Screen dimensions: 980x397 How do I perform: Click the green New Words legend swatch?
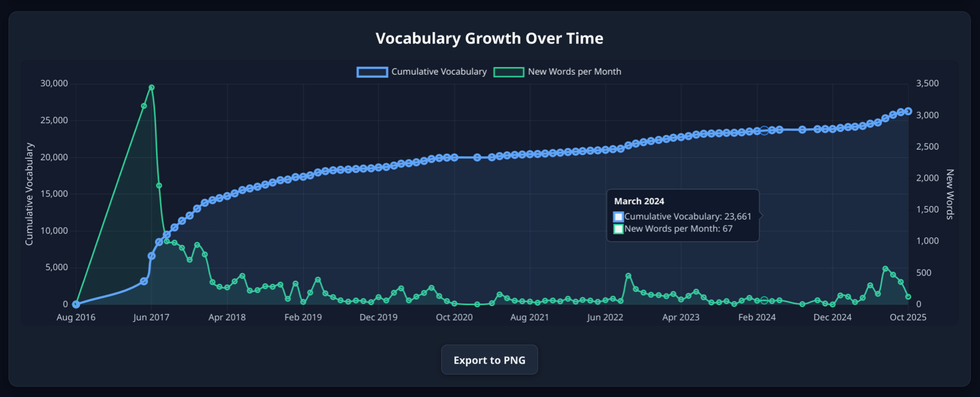pyautogui.click(x=509, y=72)
